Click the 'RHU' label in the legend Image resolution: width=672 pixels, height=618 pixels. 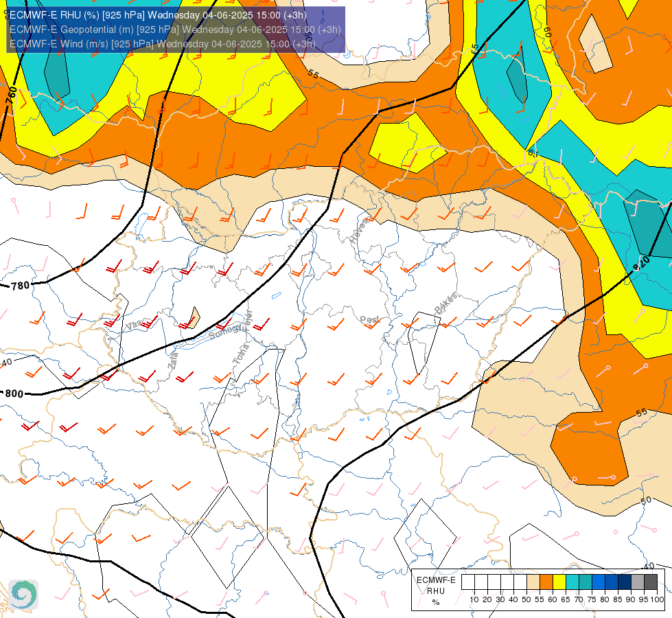436,591
